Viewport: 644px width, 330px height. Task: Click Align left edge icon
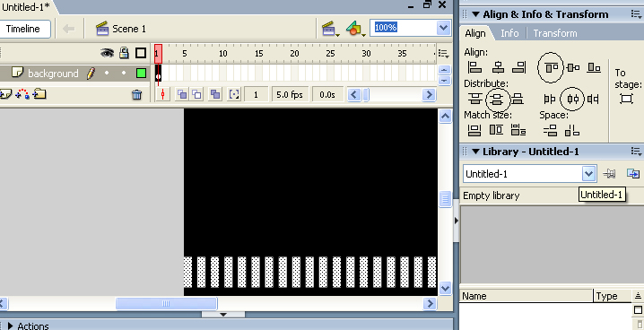point(475,67)
